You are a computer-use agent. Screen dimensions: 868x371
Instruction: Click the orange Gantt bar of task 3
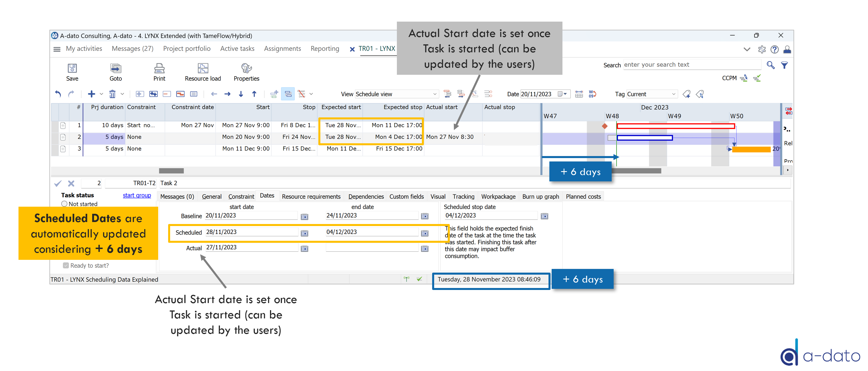point(751,149)
